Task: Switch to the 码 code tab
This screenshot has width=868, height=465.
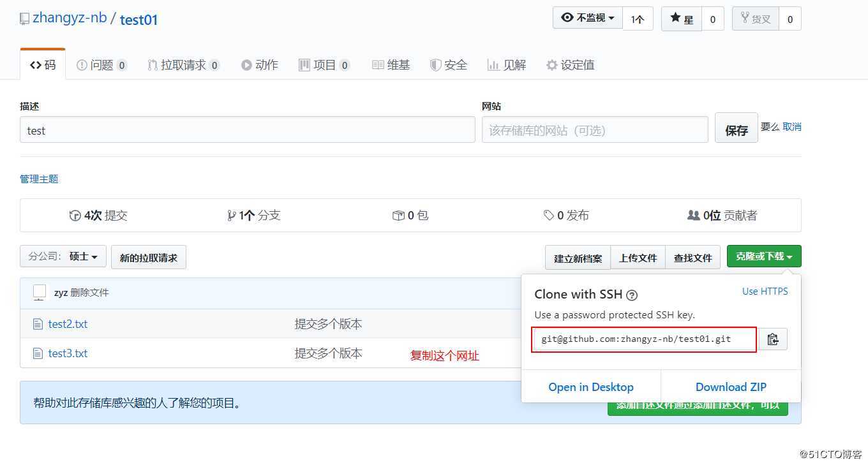Action: (x=43, y=64)
